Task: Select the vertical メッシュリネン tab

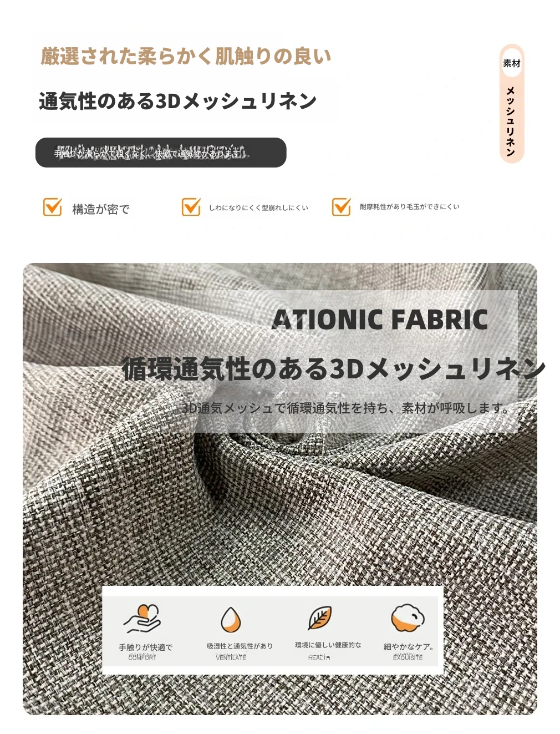Action: tap(511, 121)
